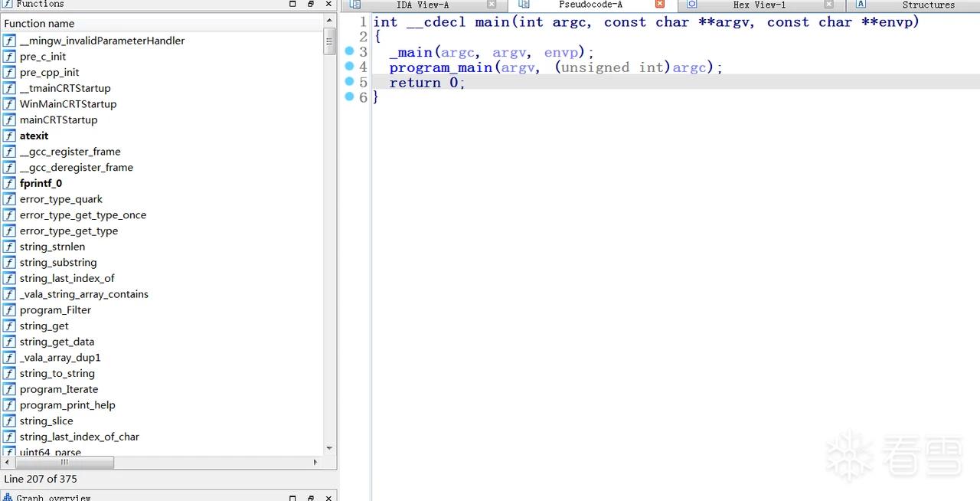Click the function icon beside program_Filter

point(9,310)
